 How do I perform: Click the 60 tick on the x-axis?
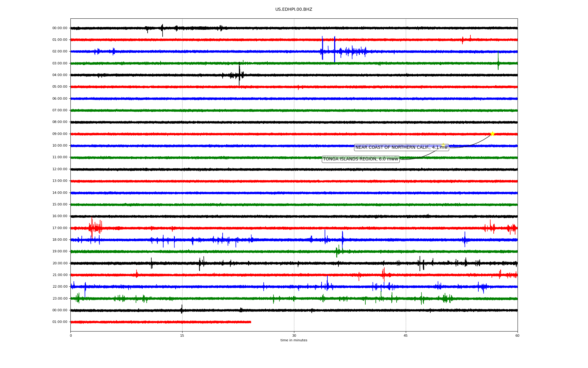(517, 335)
